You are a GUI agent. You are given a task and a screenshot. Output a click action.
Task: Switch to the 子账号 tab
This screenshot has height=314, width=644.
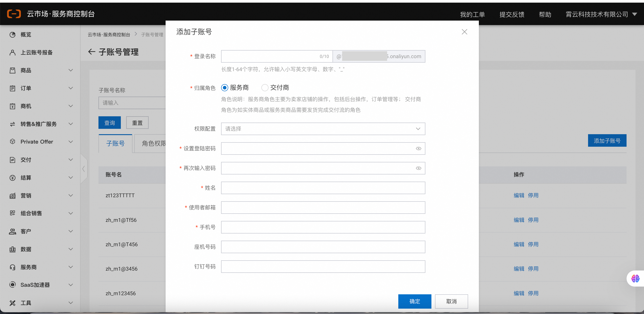coord(115,143)
